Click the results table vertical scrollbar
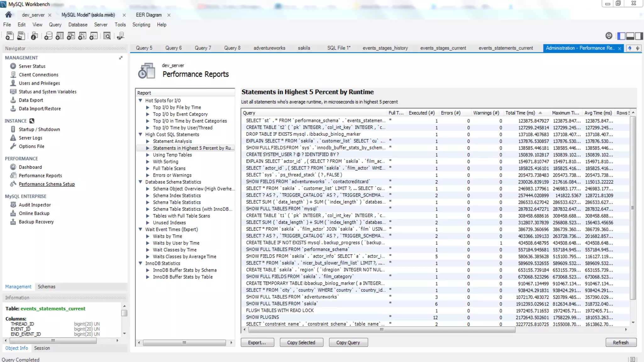 tap(633, 208)
